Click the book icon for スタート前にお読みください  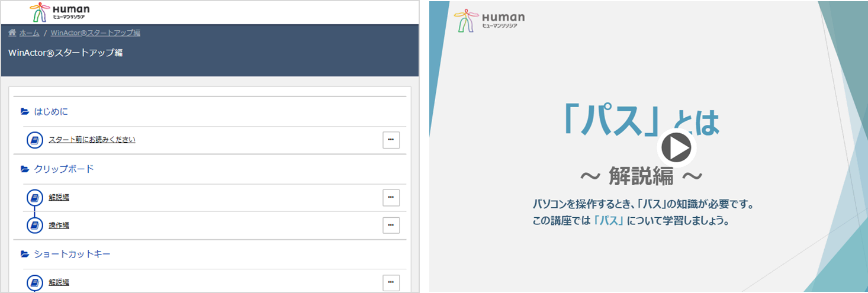(35, 140)
